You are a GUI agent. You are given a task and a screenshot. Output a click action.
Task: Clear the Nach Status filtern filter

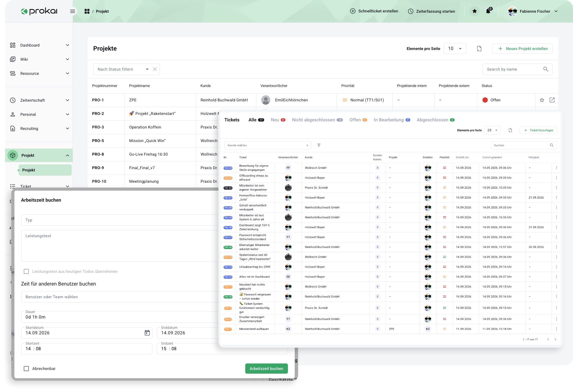(x=155, y=69)
